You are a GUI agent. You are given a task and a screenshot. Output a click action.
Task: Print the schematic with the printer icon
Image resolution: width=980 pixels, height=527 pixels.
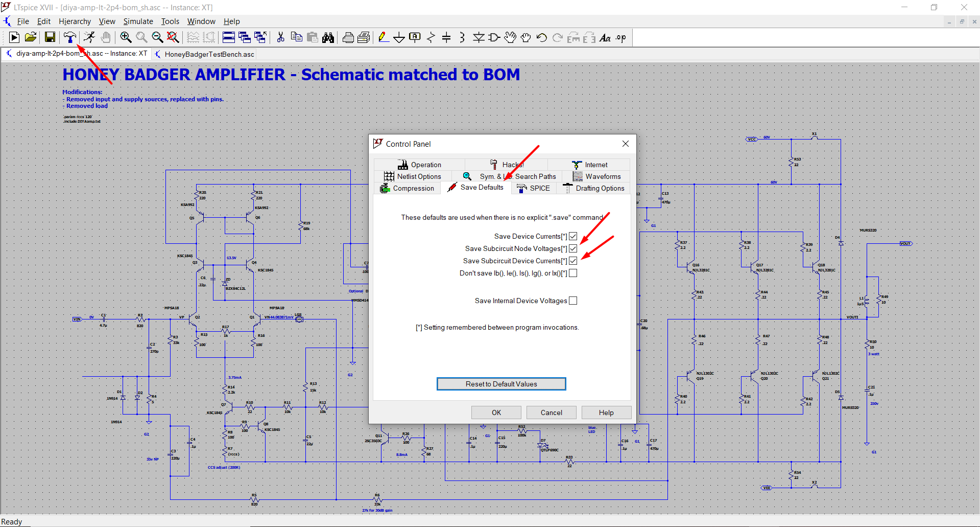coord(348,37)
